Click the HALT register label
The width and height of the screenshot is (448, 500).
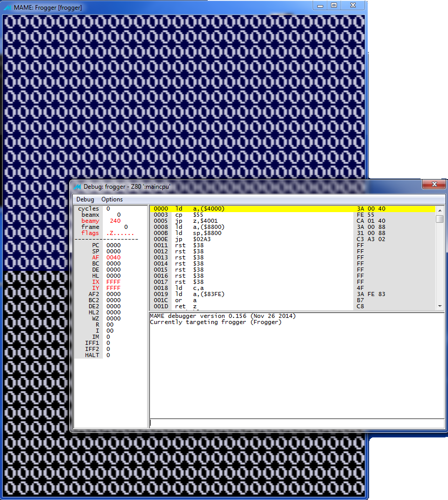click(x=92, y=355)
